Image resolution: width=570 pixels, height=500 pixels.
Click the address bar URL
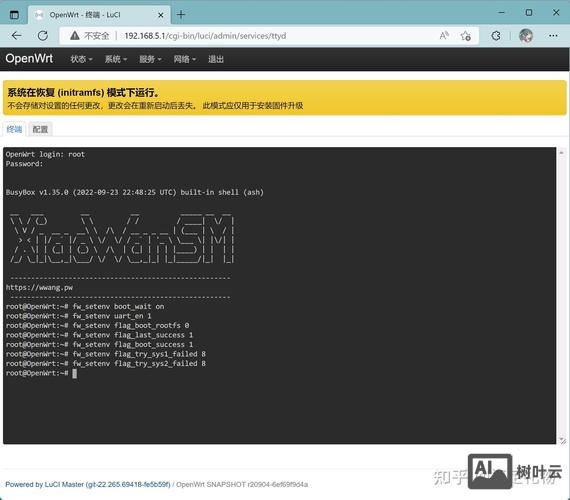click(x=205, y=36)
